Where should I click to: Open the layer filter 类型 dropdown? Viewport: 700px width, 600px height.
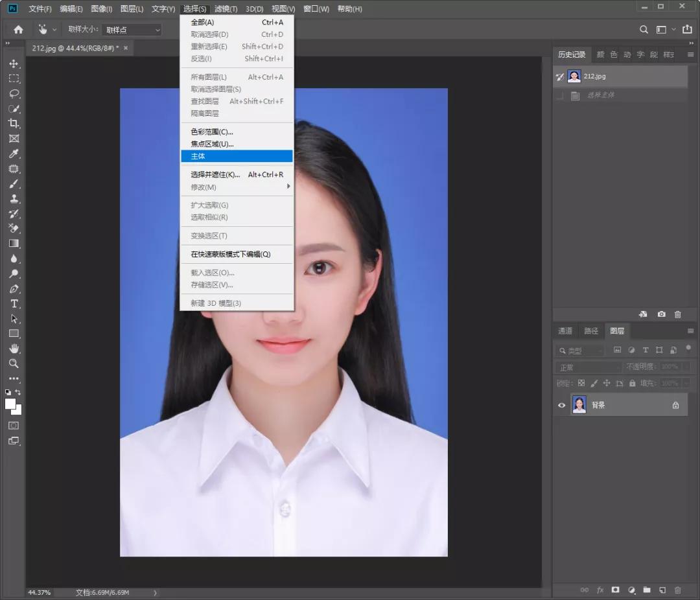(580, 351)
